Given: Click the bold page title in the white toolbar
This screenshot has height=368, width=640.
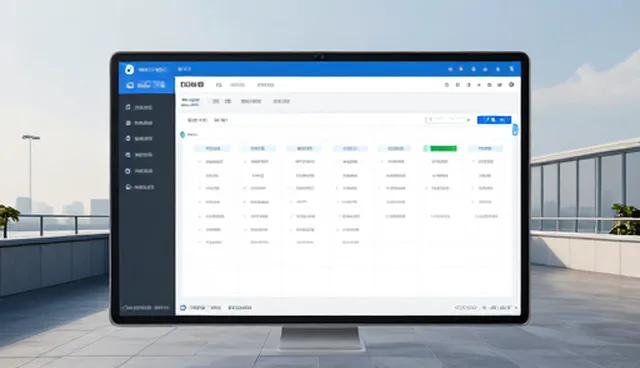Looking at the screenshot, I should pos(192,84).
